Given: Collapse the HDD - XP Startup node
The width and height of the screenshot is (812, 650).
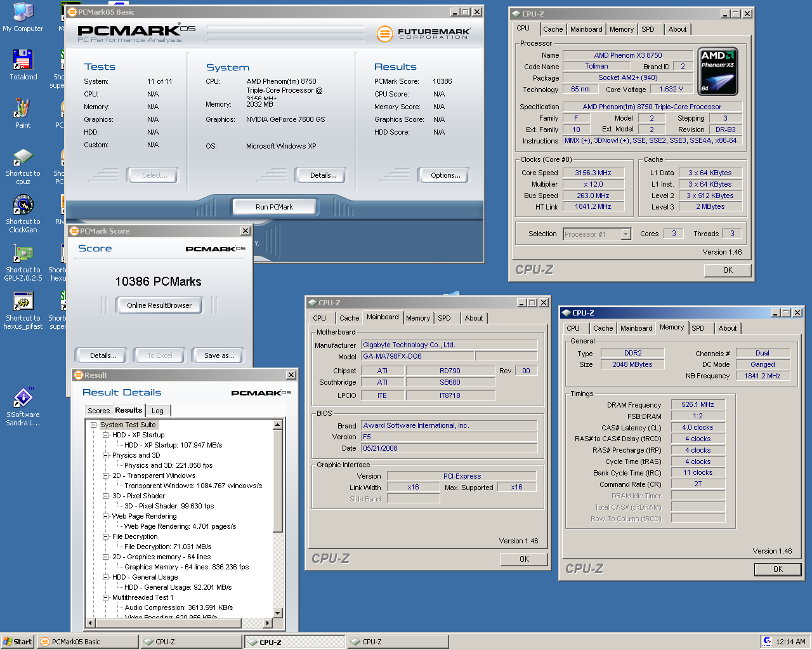Looking at the screenshot, I should [105, 435].
